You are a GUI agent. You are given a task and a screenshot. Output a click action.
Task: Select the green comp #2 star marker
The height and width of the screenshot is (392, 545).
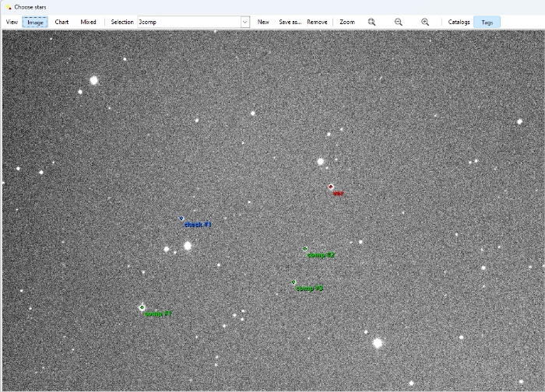click(305, 249)
